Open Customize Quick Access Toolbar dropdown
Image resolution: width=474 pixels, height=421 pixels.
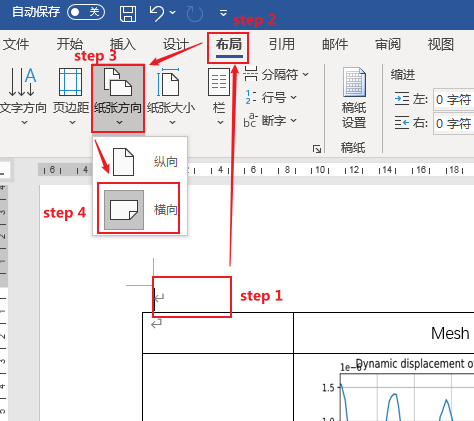coord(223,13)
